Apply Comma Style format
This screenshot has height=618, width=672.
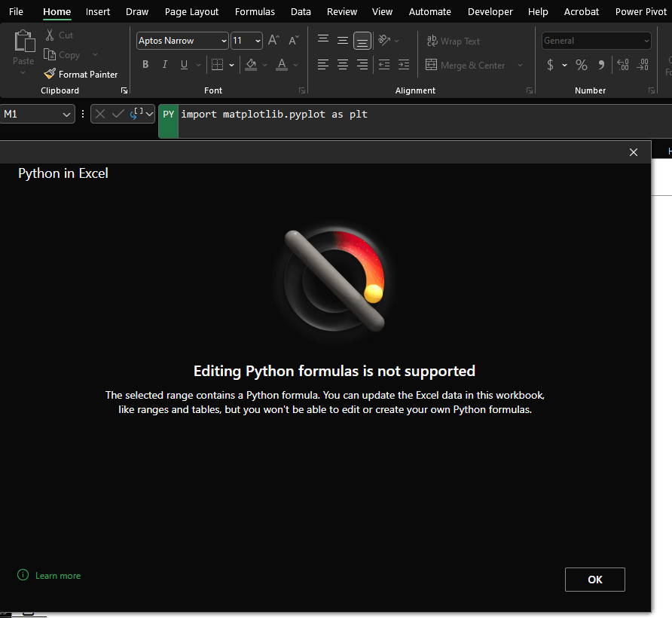tap(601, 65)
